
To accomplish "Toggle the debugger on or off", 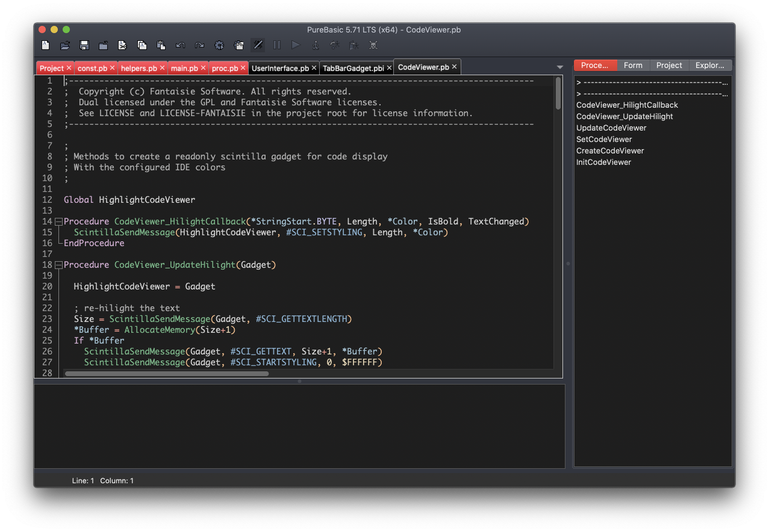I will click(258, 45).
